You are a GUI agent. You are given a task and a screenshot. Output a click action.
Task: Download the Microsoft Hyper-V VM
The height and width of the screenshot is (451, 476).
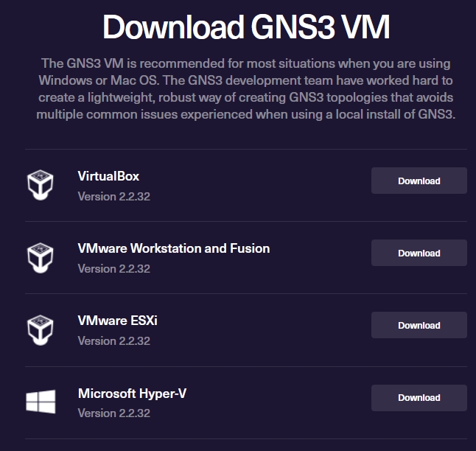click(x=419, y=398)
